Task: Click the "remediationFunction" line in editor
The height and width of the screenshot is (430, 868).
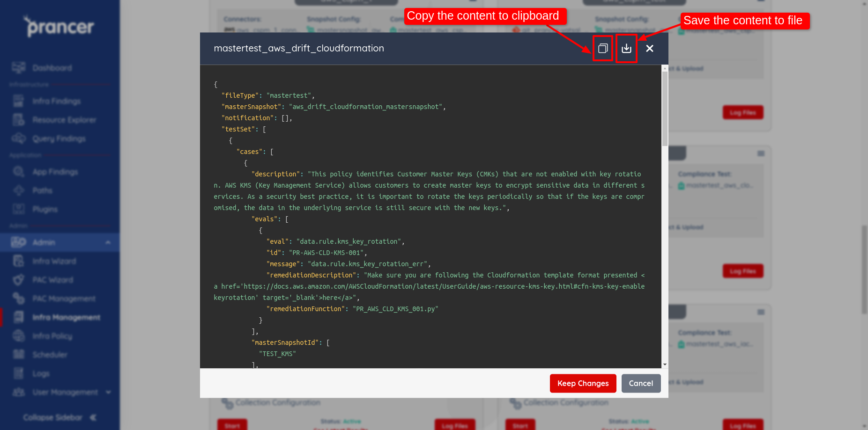Action: 352,309
